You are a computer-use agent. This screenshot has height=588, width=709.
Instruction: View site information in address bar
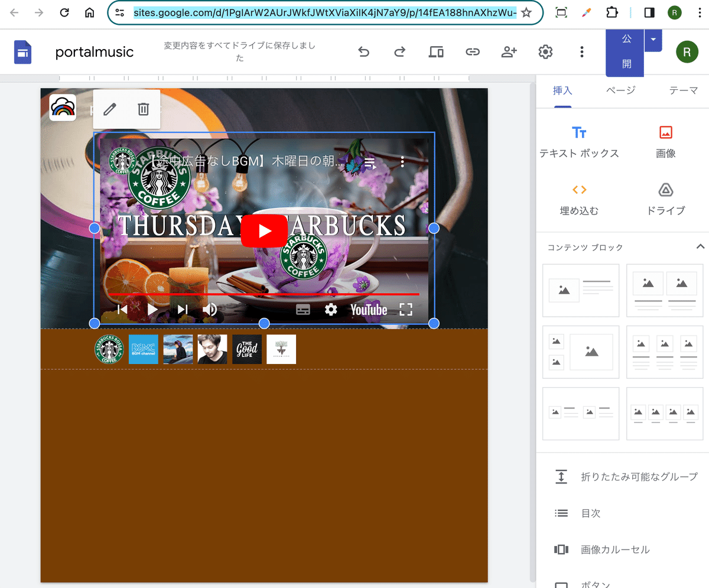pyautogui.click(x=120, y=12)
